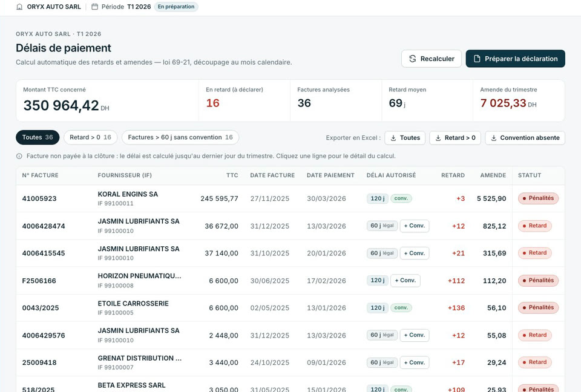The image size is (581, 392).
Task: Switch to the Retard > 0 filter
Action: click(90, 137)
